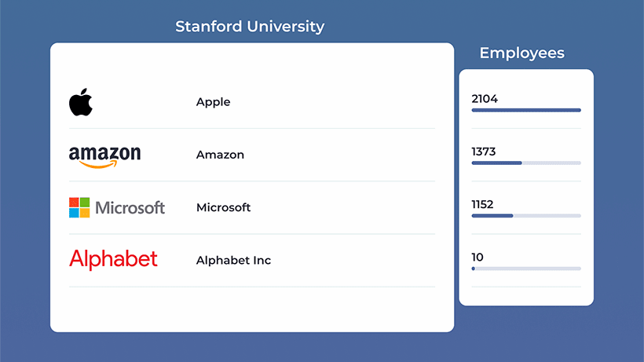Click the full progress bar under 2104
The image size is (644, 362).
[x=526, y=110]
